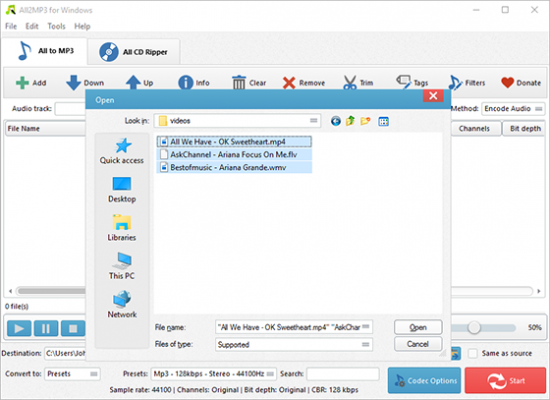Expand the Method Encode Audio dropdown
Screen dimensions: 550x400
coord(538,109)
